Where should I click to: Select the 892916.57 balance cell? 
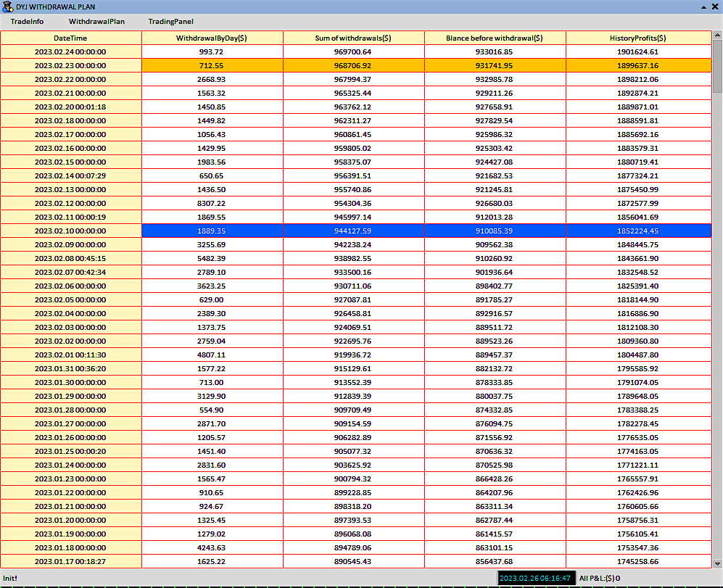(x=495, y=314)
